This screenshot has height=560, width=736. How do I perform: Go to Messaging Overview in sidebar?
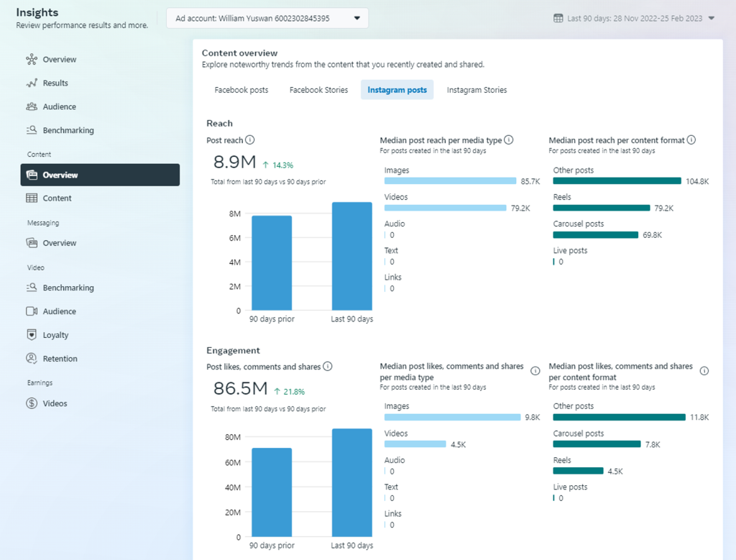click(x=59, y=243)
